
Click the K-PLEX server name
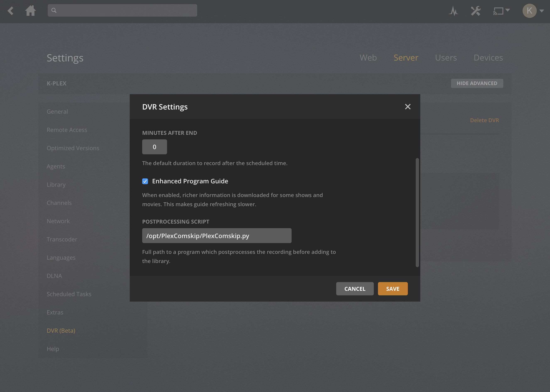pyautogui.click(x=56, y=83)
